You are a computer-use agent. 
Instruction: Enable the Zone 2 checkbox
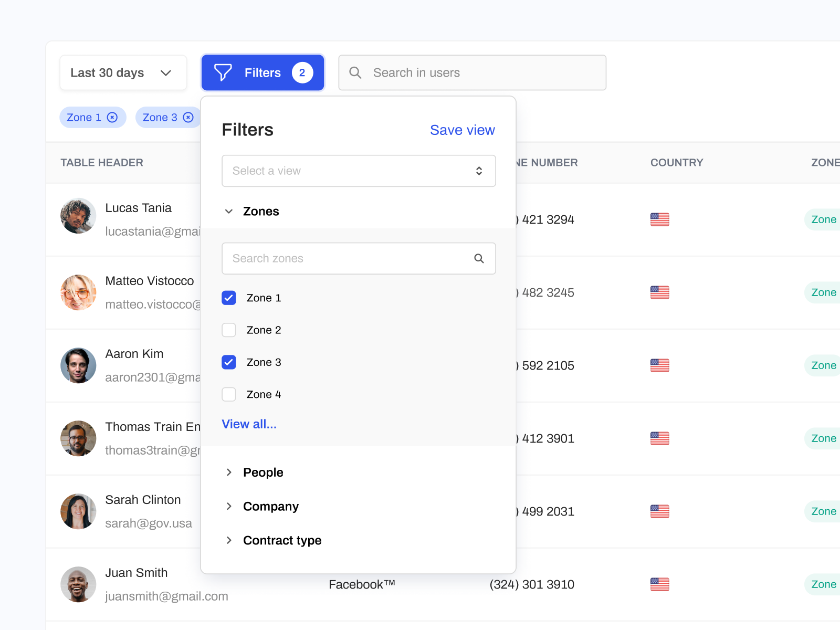[229, 330]
